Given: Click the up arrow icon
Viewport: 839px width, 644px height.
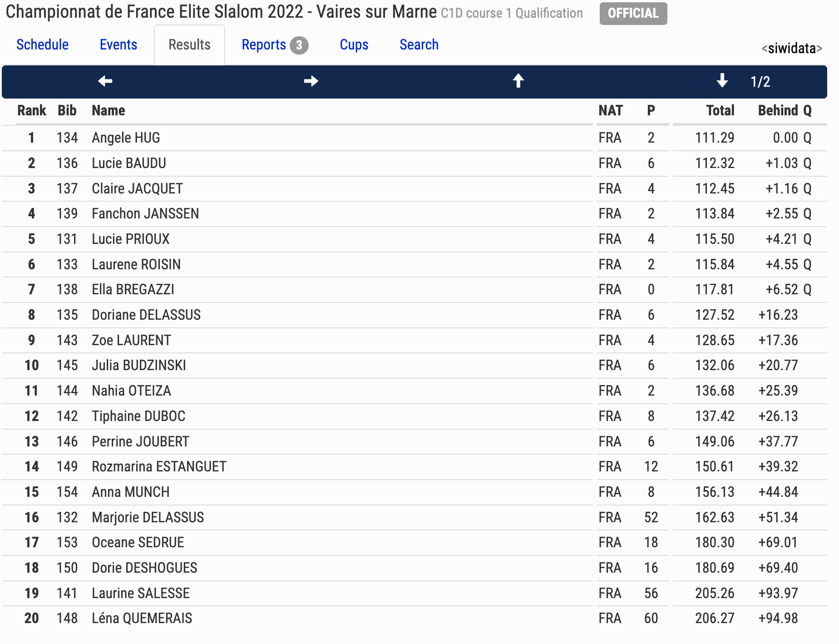Looking at the screenshot, I should point(518,81).
